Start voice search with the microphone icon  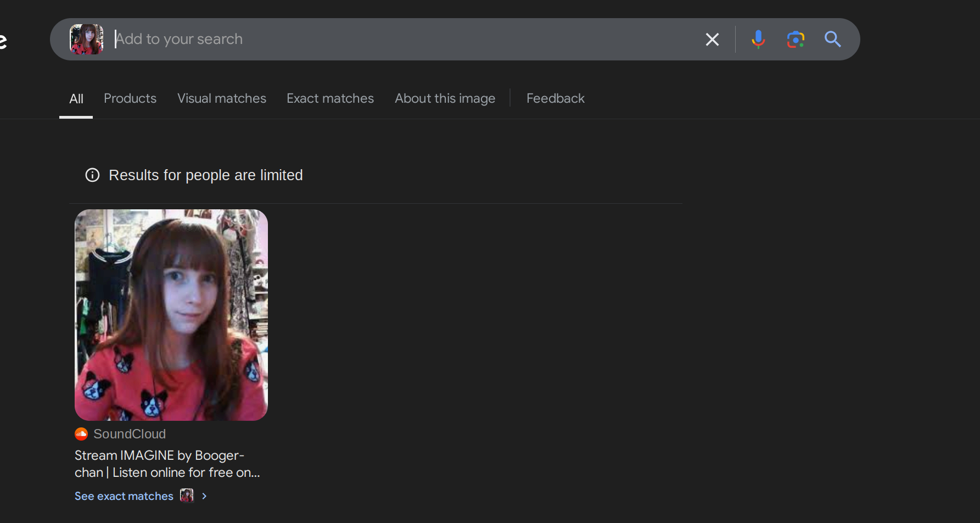click(758, 40)
